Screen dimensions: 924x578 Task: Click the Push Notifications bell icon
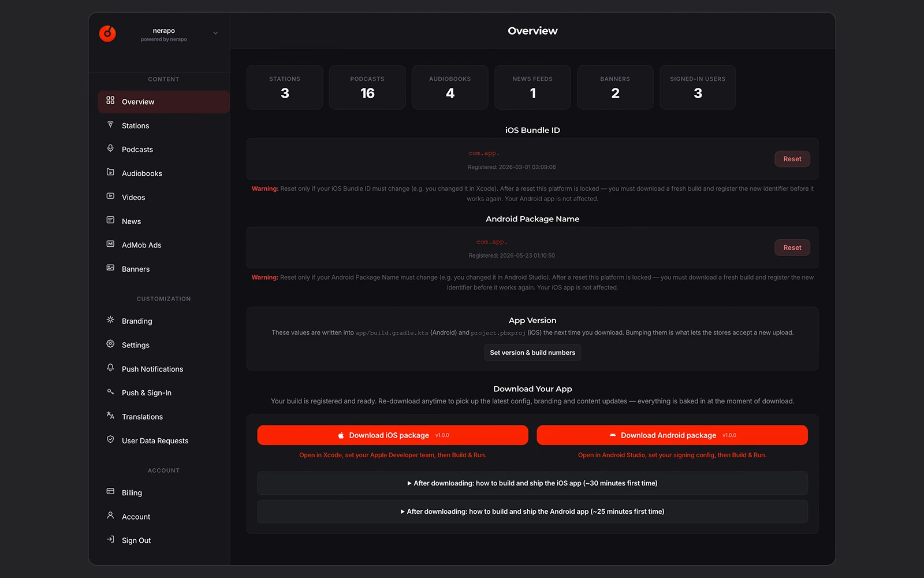point(110,368)
